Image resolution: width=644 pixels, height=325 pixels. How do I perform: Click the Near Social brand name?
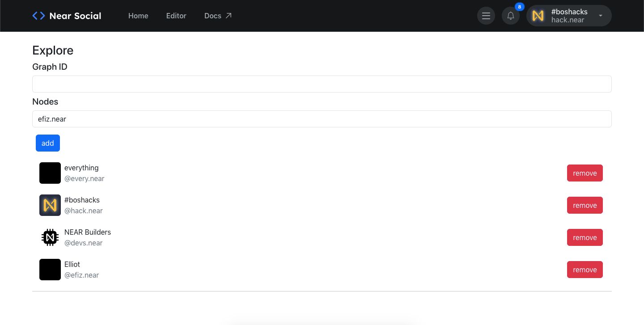tap(75, 16)
